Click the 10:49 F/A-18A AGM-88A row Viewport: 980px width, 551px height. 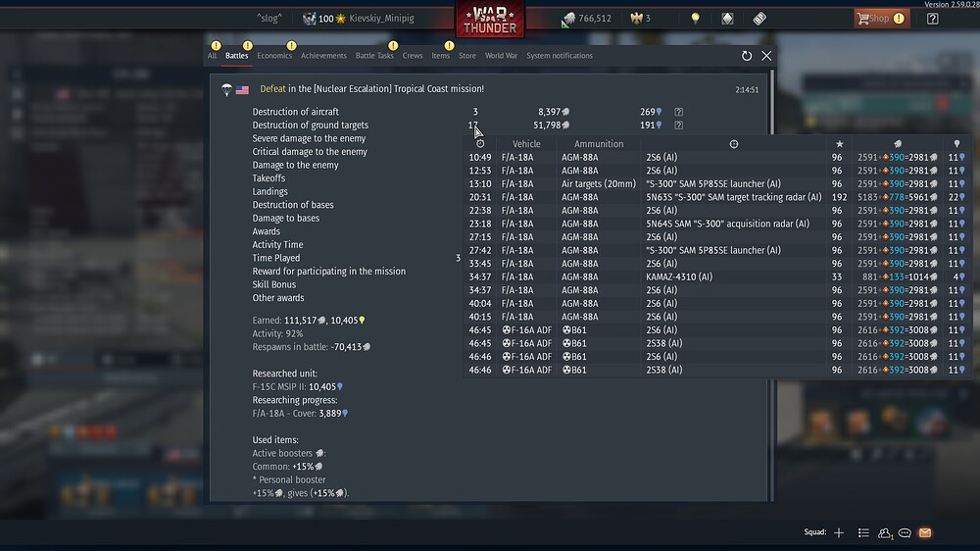(x=716, y=157)
